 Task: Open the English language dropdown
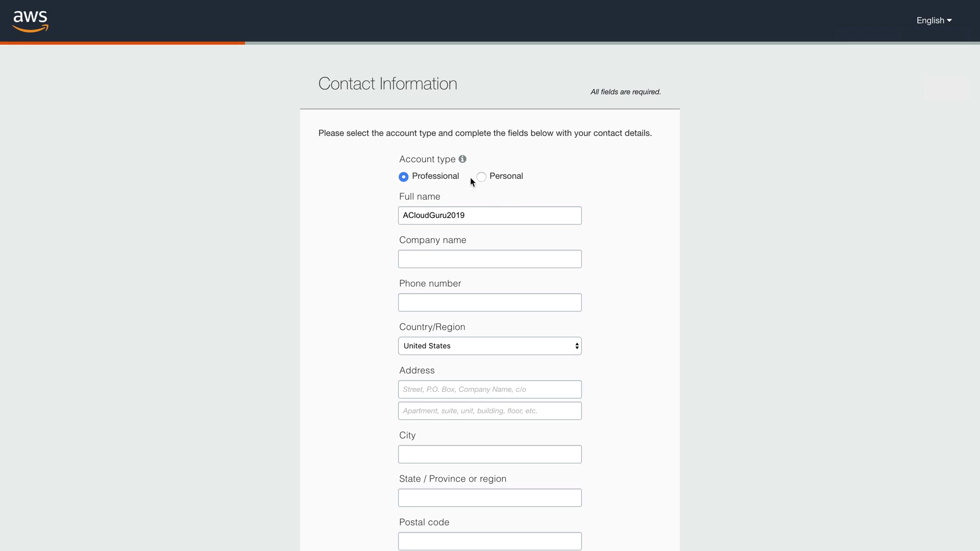[x=930, y=20]
